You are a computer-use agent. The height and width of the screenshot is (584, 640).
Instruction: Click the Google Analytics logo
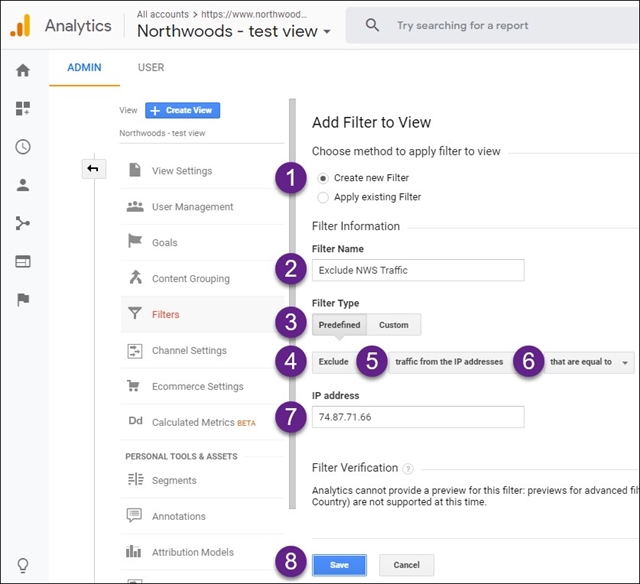tap(20, 26)
